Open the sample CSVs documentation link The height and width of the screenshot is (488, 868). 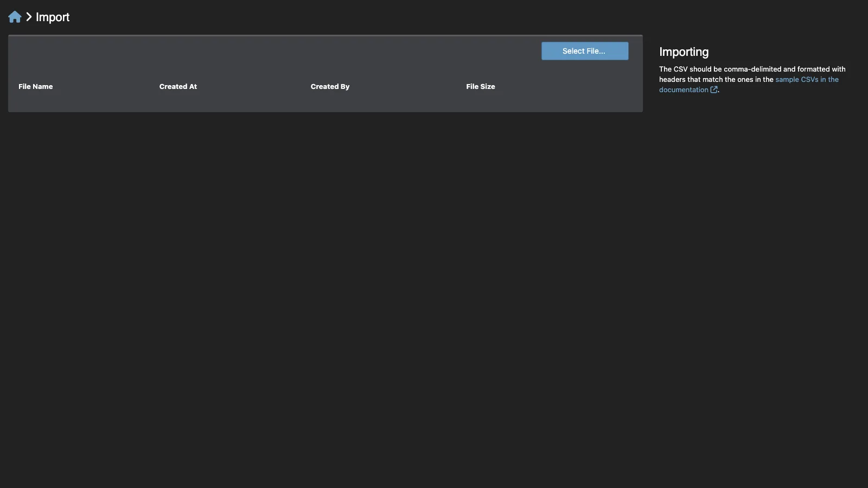(749, 85)
